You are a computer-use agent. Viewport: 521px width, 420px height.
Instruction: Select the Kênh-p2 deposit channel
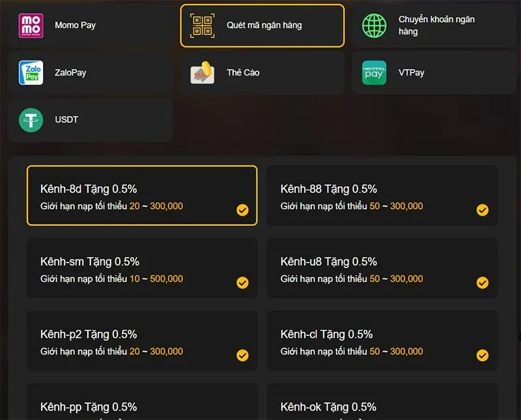click(x=141, y=342)
